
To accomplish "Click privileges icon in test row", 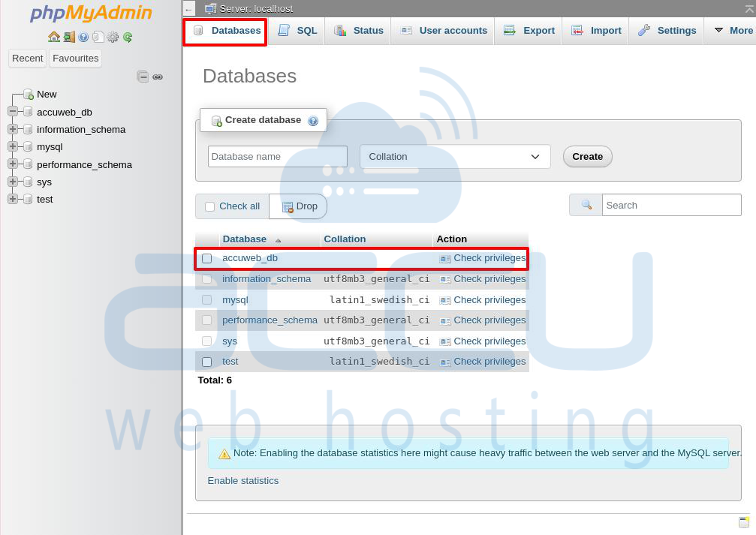I will [x=445, y=362].
